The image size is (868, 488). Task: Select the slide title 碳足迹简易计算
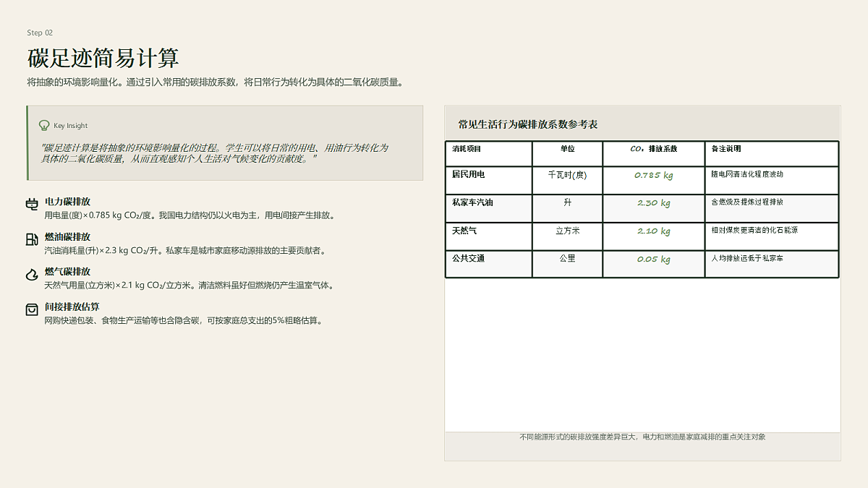[103, 58]
